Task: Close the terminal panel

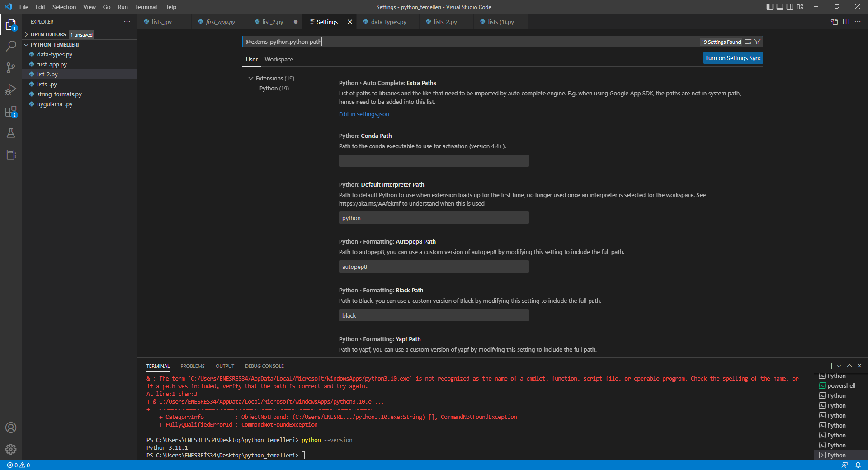Action: tap(859, 366)
